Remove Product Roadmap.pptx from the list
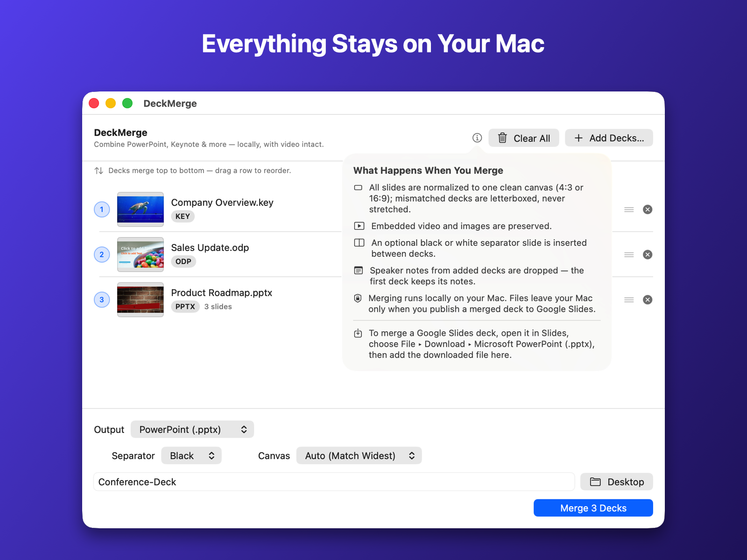747x560 pixels. click(648, 300)
